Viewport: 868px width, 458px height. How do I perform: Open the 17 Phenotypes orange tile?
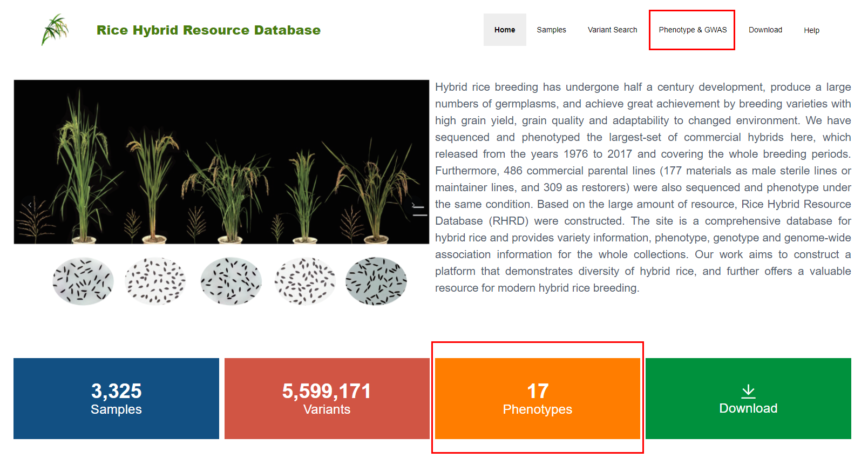(538, 399)
